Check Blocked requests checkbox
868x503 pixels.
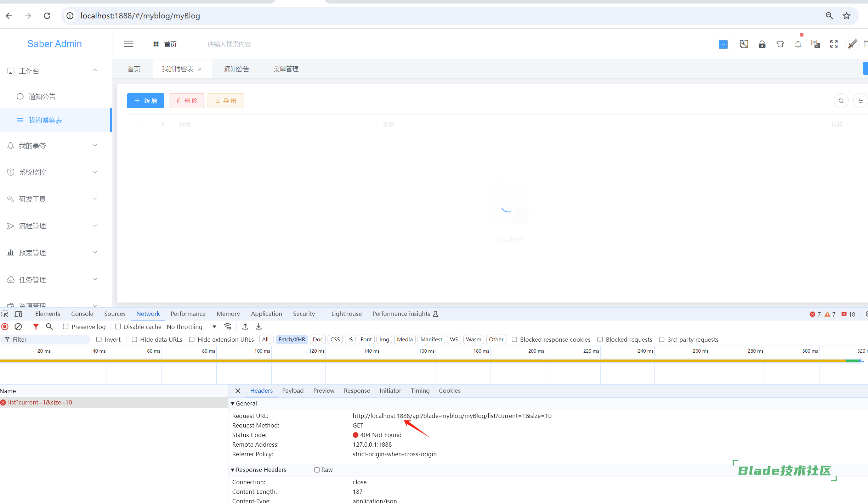pyautogui.click(x=600, y=339)
